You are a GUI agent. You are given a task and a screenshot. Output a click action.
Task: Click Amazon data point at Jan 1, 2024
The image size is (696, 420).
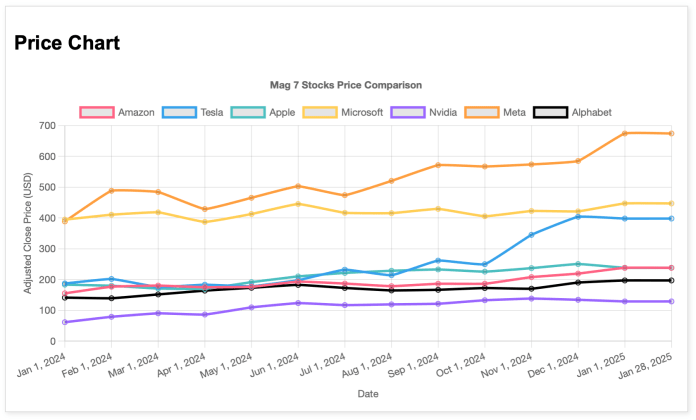pyautogui.click(x=65, y=293)
